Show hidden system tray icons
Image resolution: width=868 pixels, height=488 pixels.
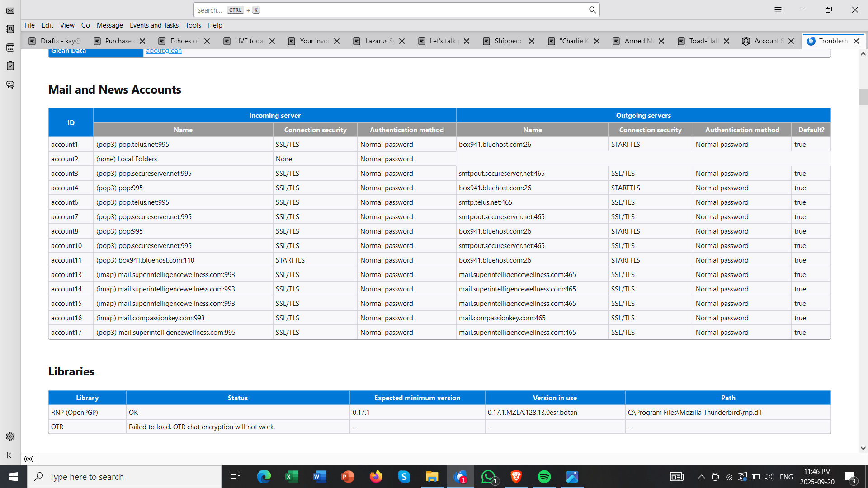point(701,477)
